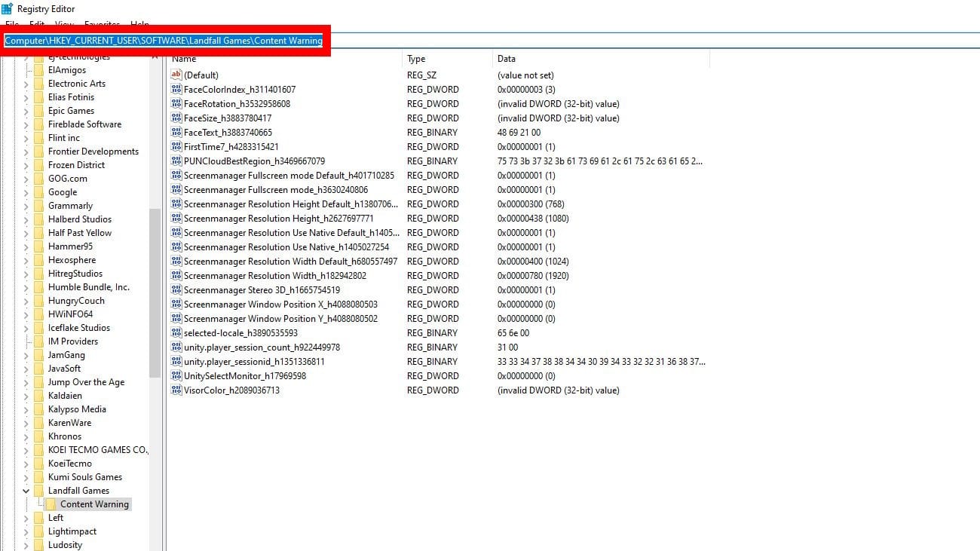Screen dimensions: 980x551
Task: Click the Content Warning open folder icon
Action: [51, 504]
